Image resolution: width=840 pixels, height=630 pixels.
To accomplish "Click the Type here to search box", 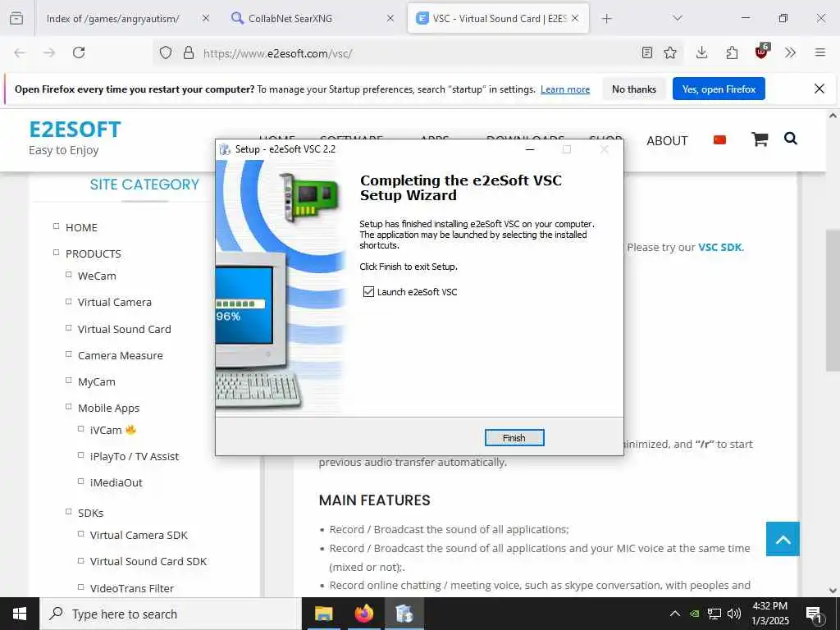I will point(171,614).
